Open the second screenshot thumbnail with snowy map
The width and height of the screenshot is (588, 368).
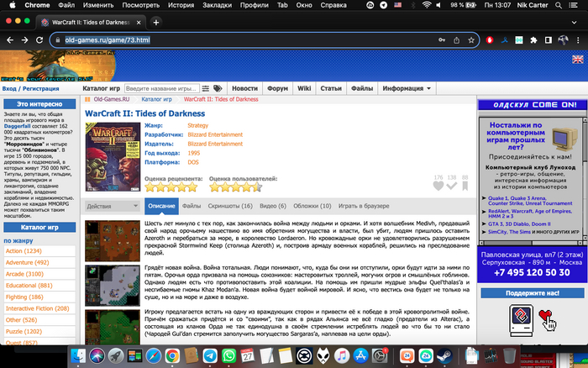click(113, 286)
